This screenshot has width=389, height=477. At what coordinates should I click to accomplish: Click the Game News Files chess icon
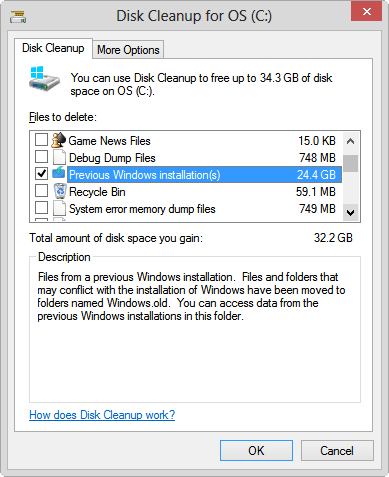pos(59,140)
